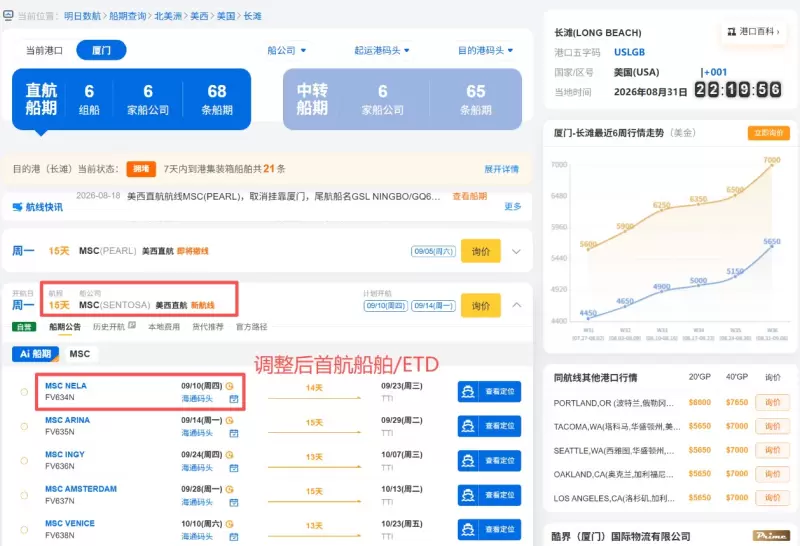This screenshot has height=546, width=800.
Task: Click 查看定位 for MSC AMSTERDAM
Action: click(x=489, y=495)
